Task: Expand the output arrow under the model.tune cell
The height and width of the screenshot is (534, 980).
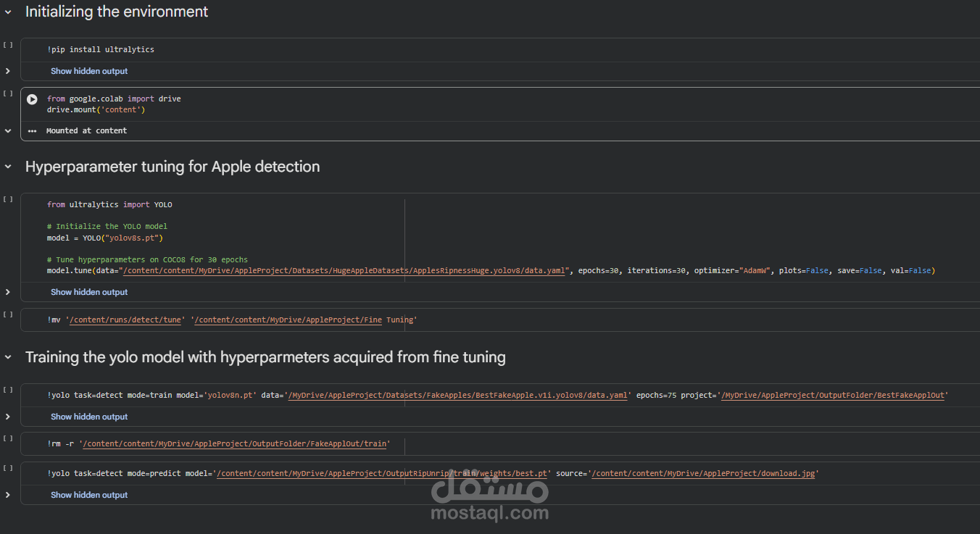Action: point(8,292)
